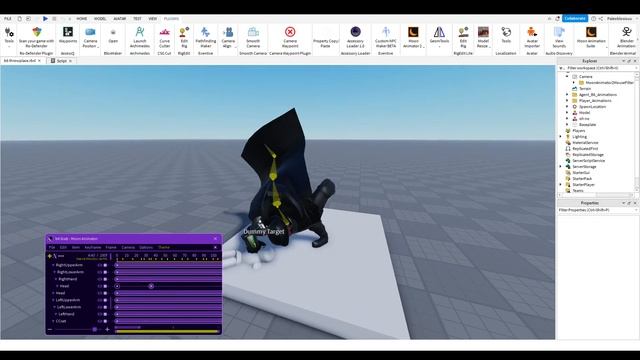Image resolution: width=640 pixels, height=360 pixels.
Task: Toggle RightUpperArm track checkbox
Action: tap(105, 265)
